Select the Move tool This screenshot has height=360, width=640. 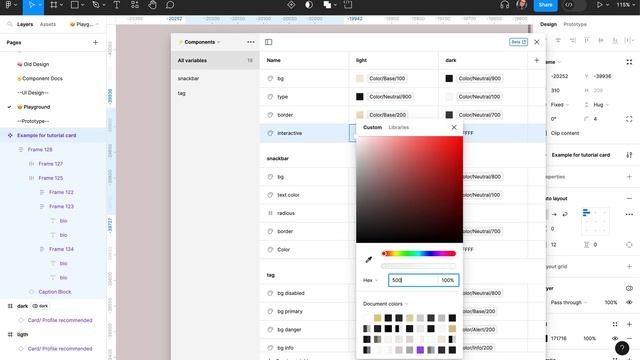(31, 5)
